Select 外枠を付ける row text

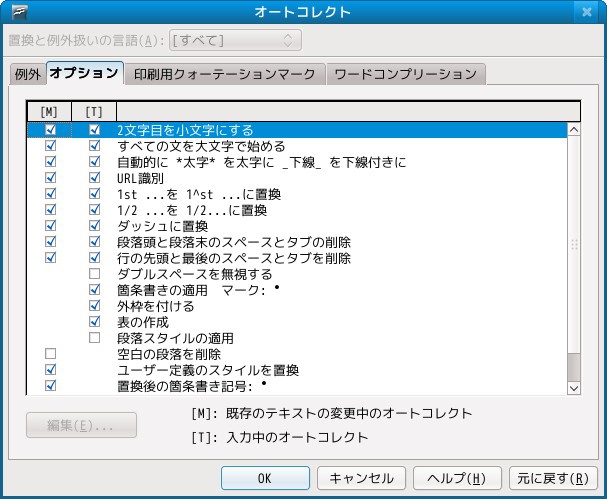(x=156, y=306)
